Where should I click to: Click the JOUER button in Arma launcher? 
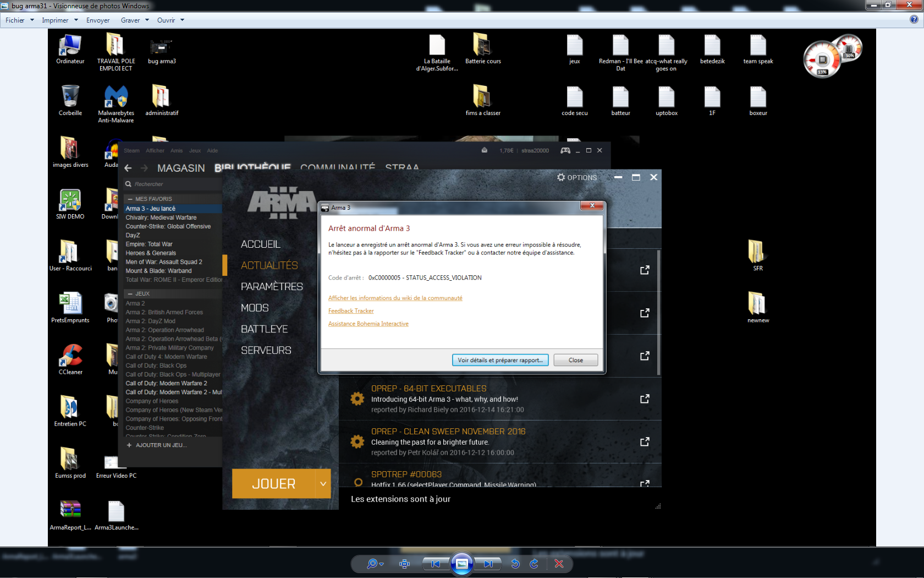(x=273, y=484)
